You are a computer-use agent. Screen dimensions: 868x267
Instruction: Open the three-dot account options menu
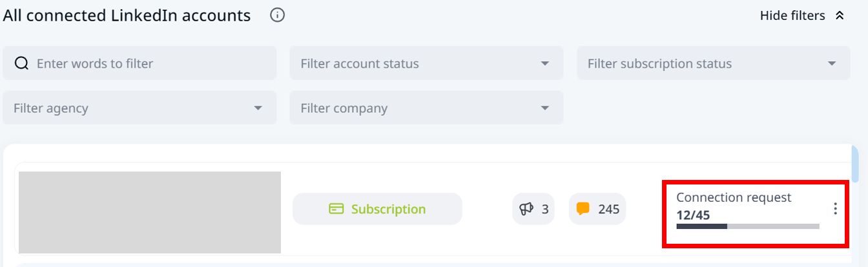pyautogui.click(x=835, y=209)
